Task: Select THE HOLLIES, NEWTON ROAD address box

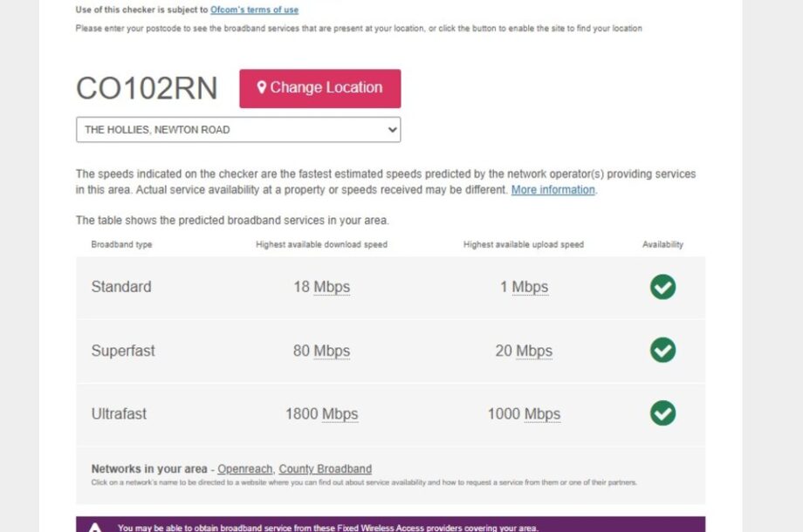Action: (238, 129)
